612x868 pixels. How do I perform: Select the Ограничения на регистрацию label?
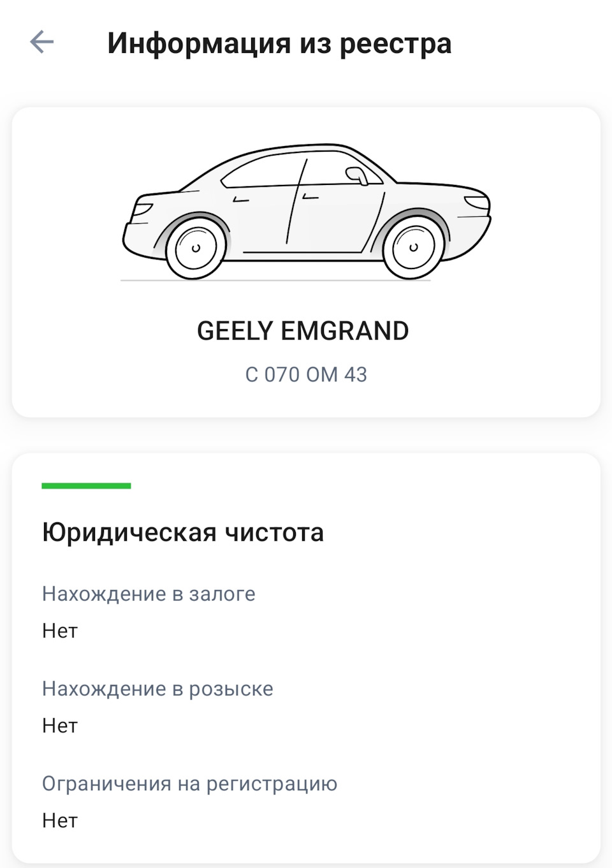click(189, 784)
